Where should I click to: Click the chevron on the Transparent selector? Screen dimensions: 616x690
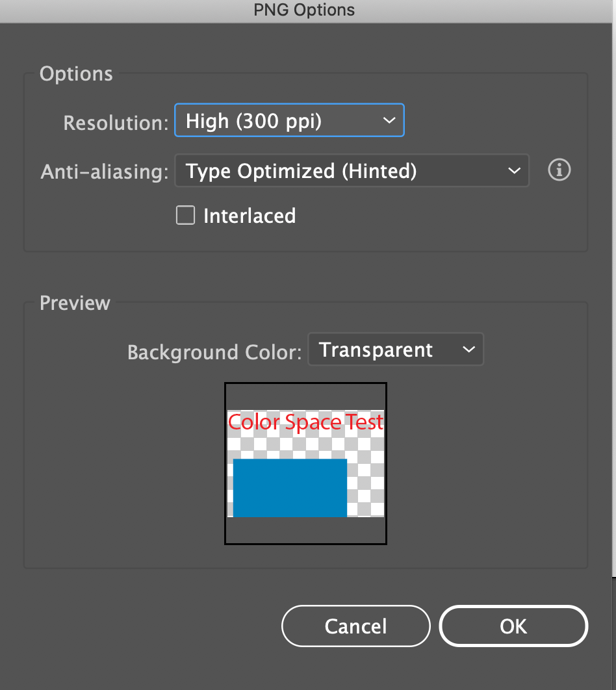[x=468, y=349]
